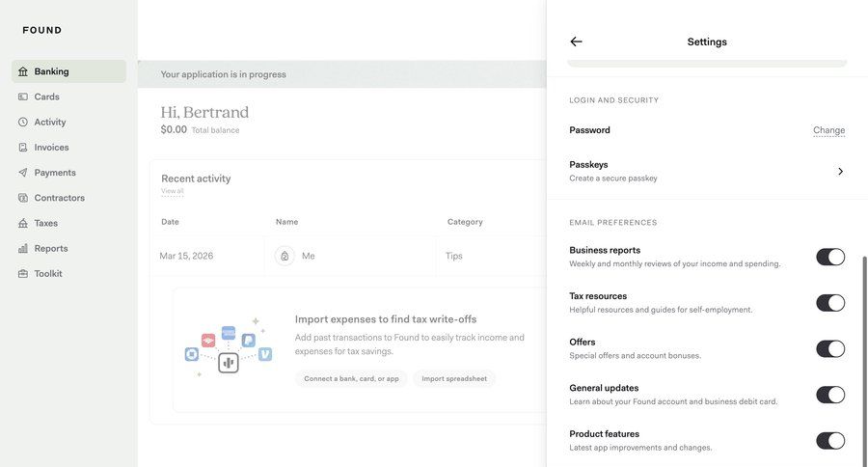Click the Me transaction avatar icon
868x467 pixels.
point(285,256)
